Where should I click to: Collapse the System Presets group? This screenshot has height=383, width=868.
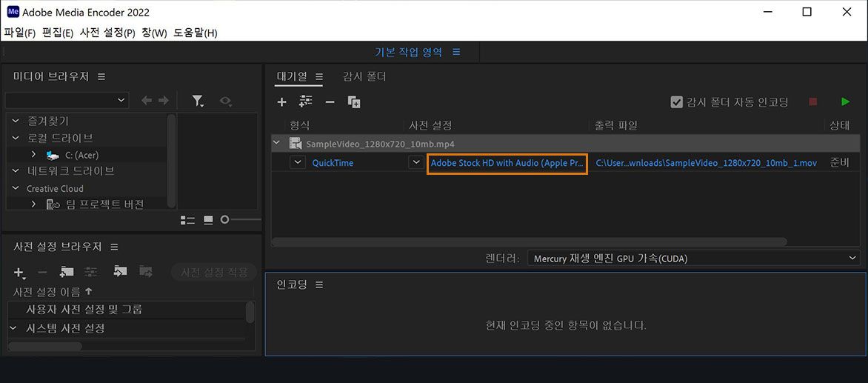pyautogui.click(x=13, y=328)
